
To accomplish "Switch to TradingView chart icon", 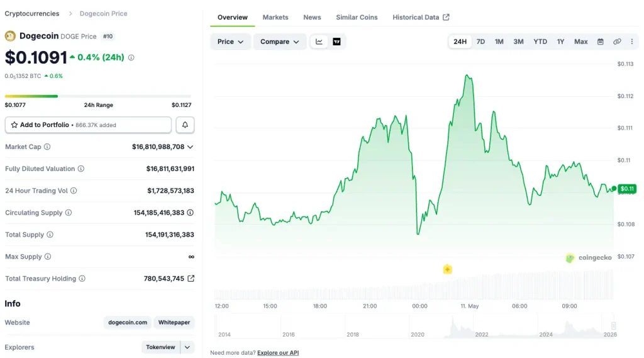I will click(336, 42).
